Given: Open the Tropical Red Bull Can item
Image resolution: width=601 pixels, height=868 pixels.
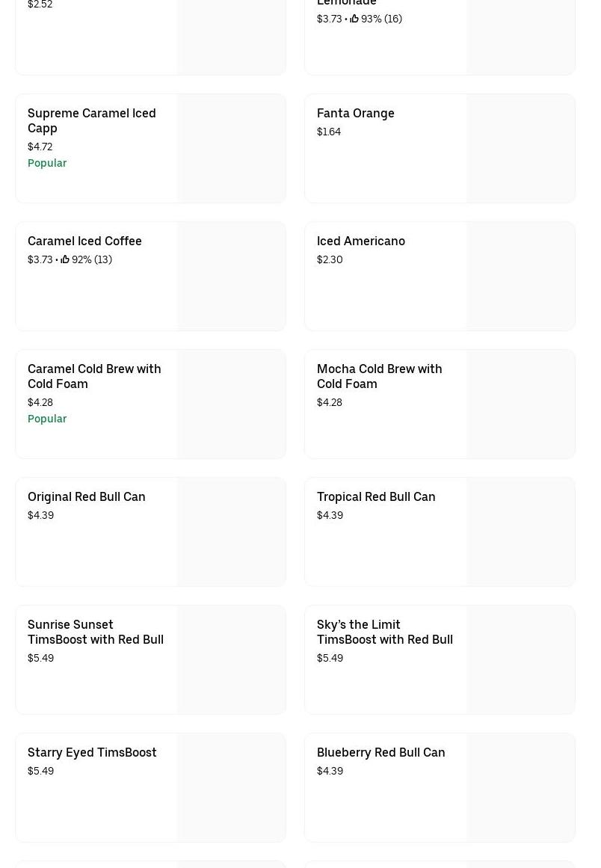Looking at the screenshot, I should [x=375, y=496].
